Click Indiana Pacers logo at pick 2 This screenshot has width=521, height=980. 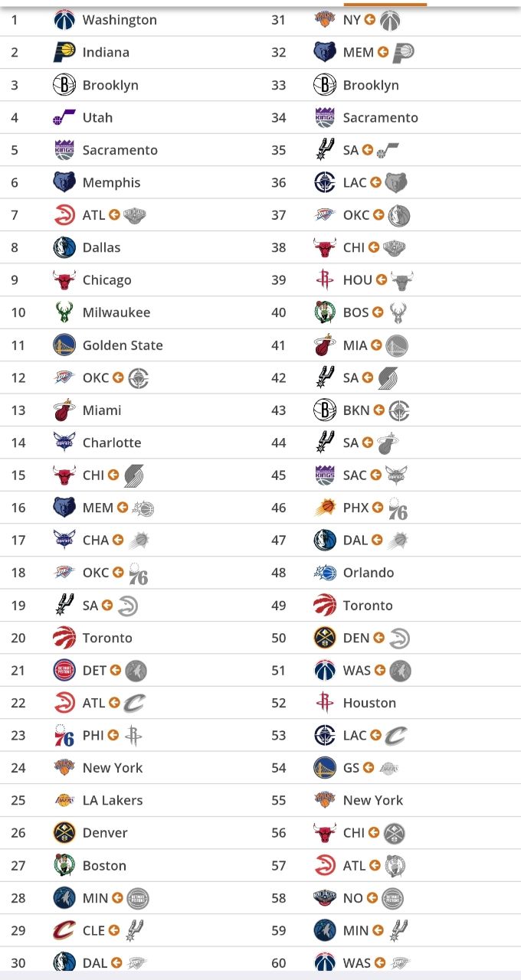(x=64, y=52)
